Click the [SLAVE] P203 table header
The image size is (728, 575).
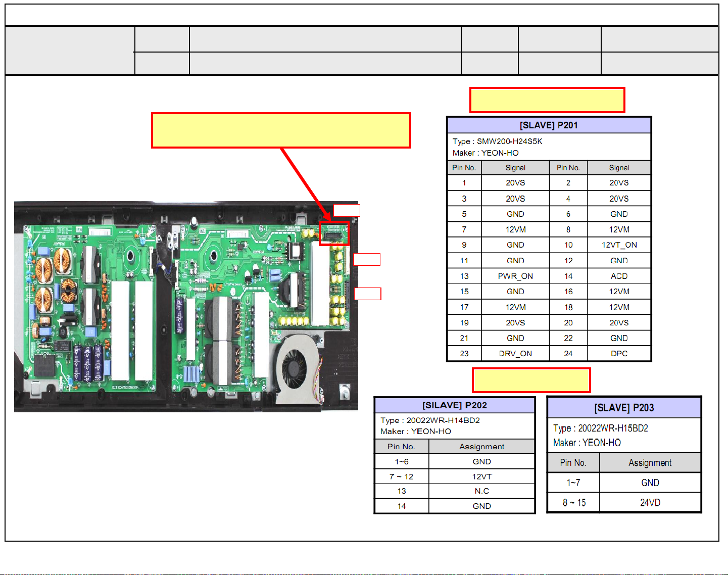pos(624,408)
